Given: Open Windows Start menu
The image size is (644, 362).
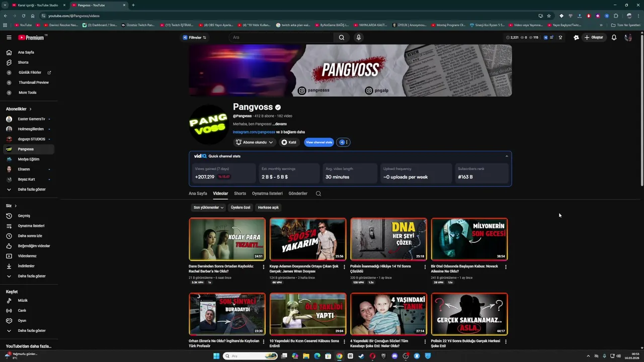Looking at the screenshot, I should click(216, 356).
